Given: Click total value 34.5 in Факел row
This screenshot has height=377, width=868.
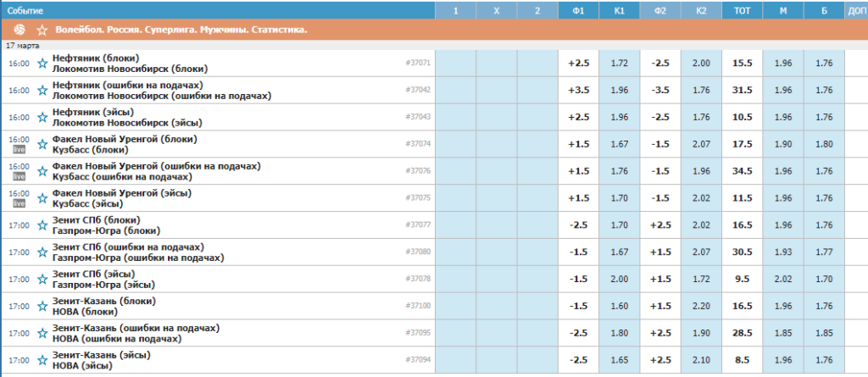Looking at the screenshot, I should click(743, 171).
